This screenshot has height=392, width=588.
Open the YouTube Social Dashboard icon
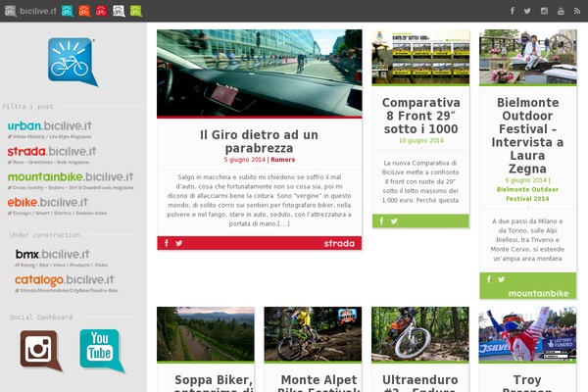[102, 351]
